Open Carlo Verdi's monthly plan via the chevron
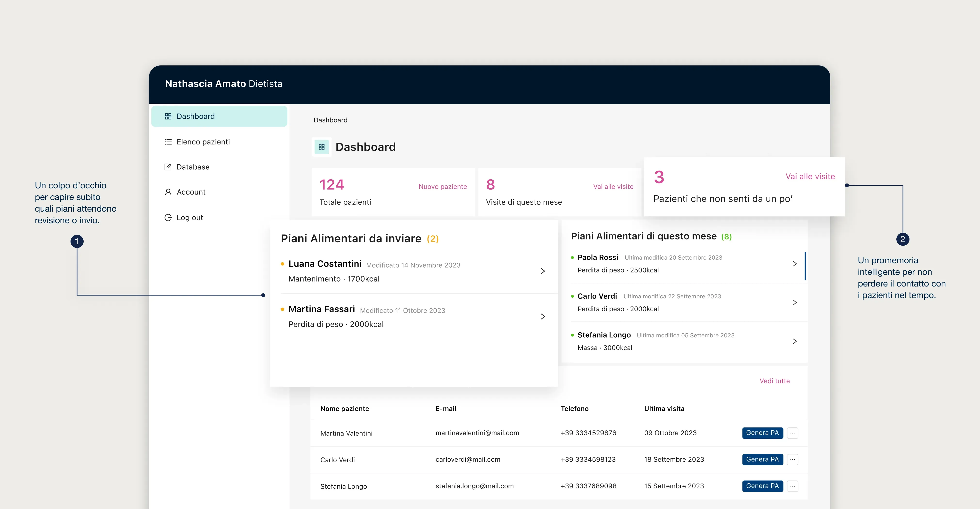 point(794,302)
